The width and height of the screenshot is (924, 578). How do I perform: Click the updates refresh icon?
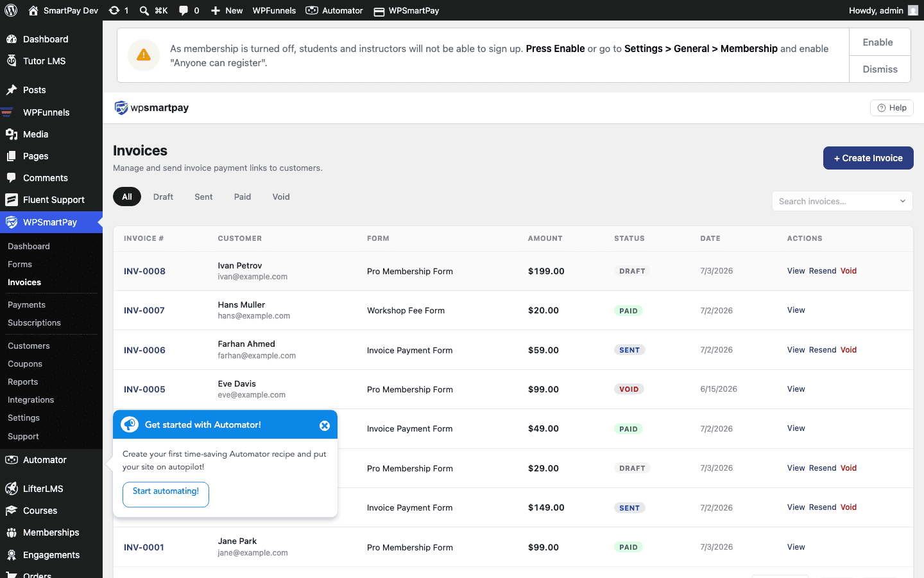(x=114, y=10)
